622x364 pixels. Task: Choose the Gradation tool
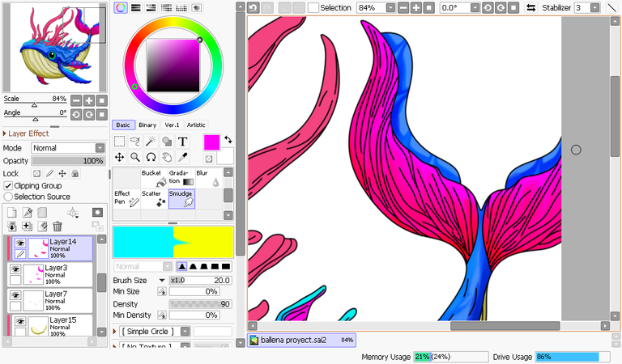point(181,178)
